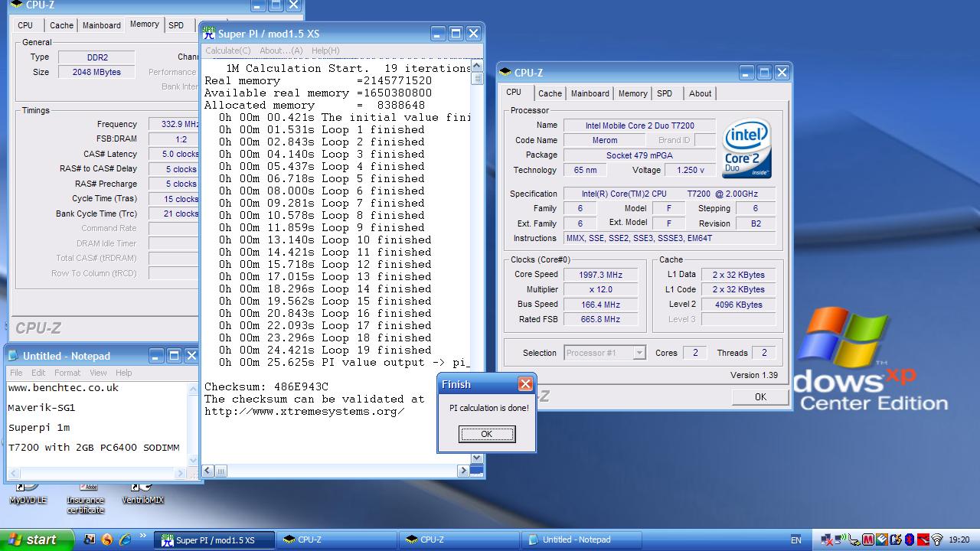
Task: Activate Untitled - Notepad taskbar button
Action: [x=582, y=540]
